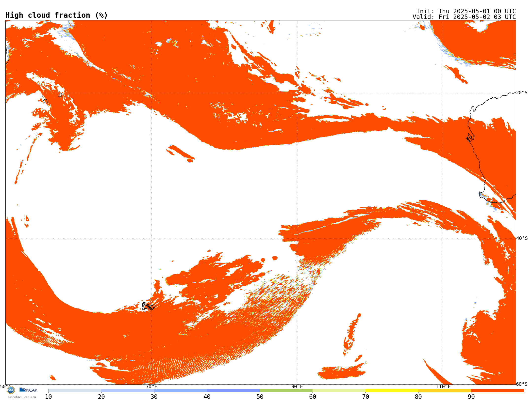The image size is (532, 400).
Task: Pick the light-blue 20–30 colorbar segment
Action: click(128, 390)
